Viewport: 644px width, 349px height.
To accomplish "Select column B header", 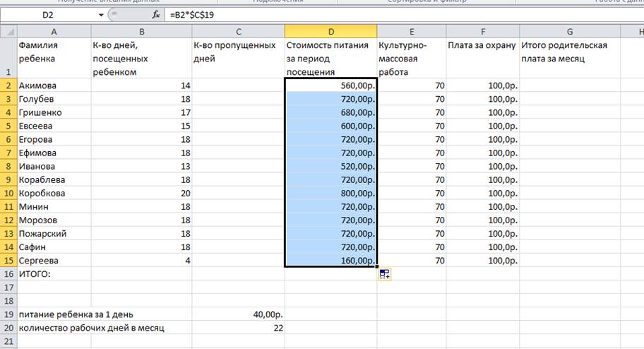I will 141,32.
